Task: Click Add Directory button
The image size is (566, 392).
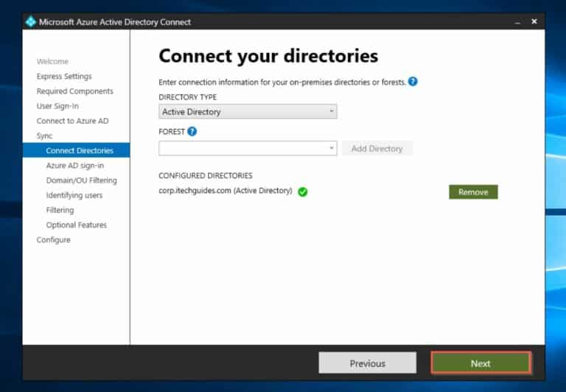Action: (x=377, y=148)
